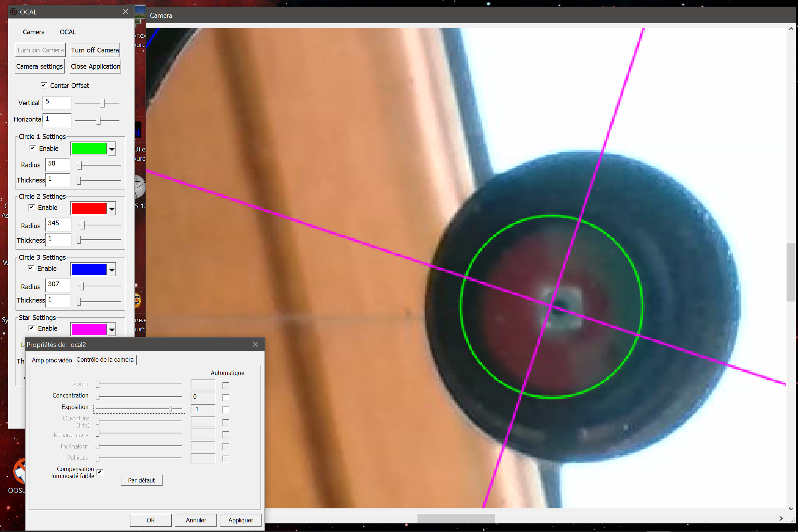This screenshot has width=798, height=532.
Task: Uncheck Compensation luminosité faible
Action: point(99,472)
